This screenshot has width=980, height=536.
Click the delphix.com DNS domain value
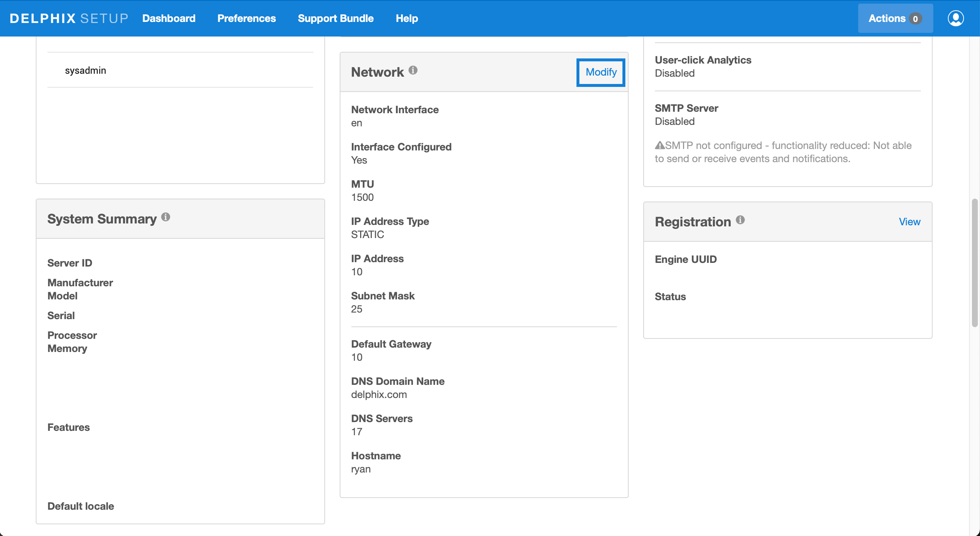(x=378, y=394)
